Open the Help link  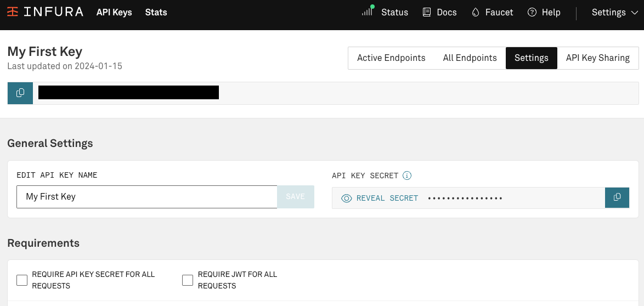551,12
